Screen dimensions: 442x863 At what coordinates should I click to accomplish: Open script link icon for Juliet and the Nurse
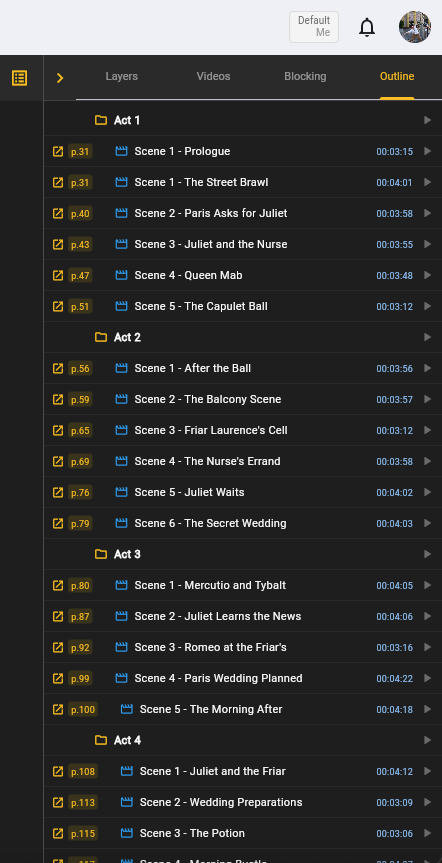coord(58,244)
